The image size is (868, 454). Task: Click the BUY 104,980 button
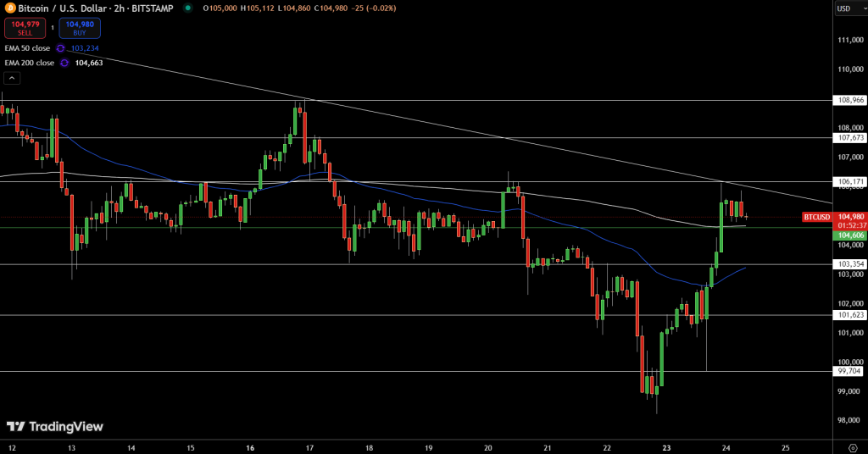tap(80, 28)
